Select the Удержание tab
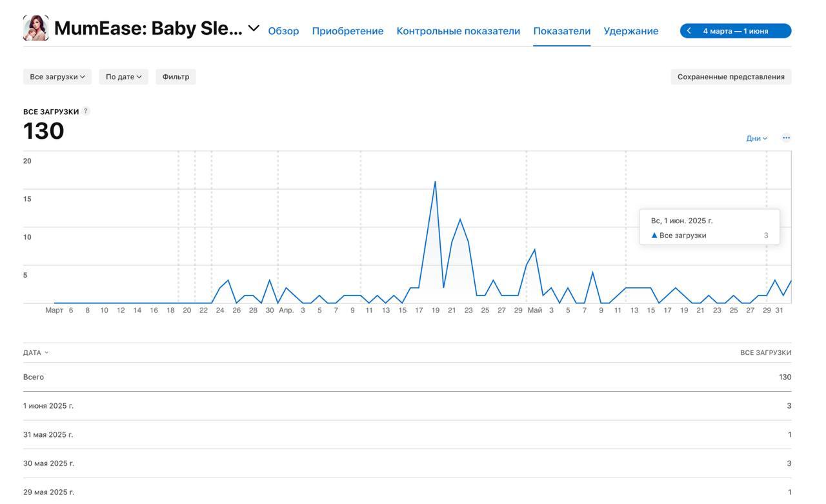This screenshot has width=826, height=504. click(x=630, y=31)
